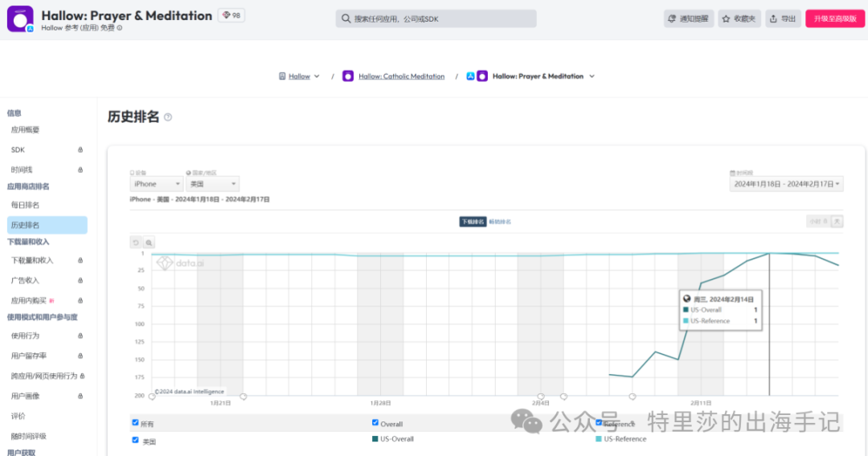Reset the chart zoom with the undo icon

point(136,243)
